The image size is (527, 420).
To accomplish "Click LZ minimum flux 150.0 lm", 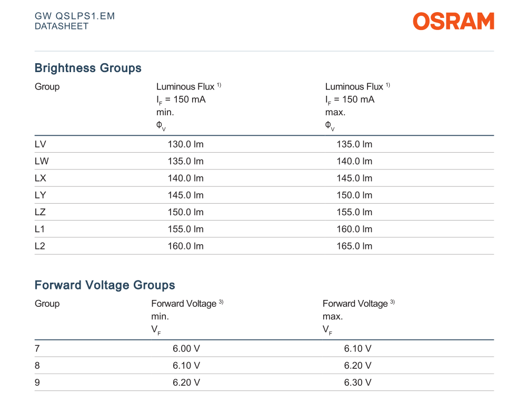I will click(x=185, y=212).
